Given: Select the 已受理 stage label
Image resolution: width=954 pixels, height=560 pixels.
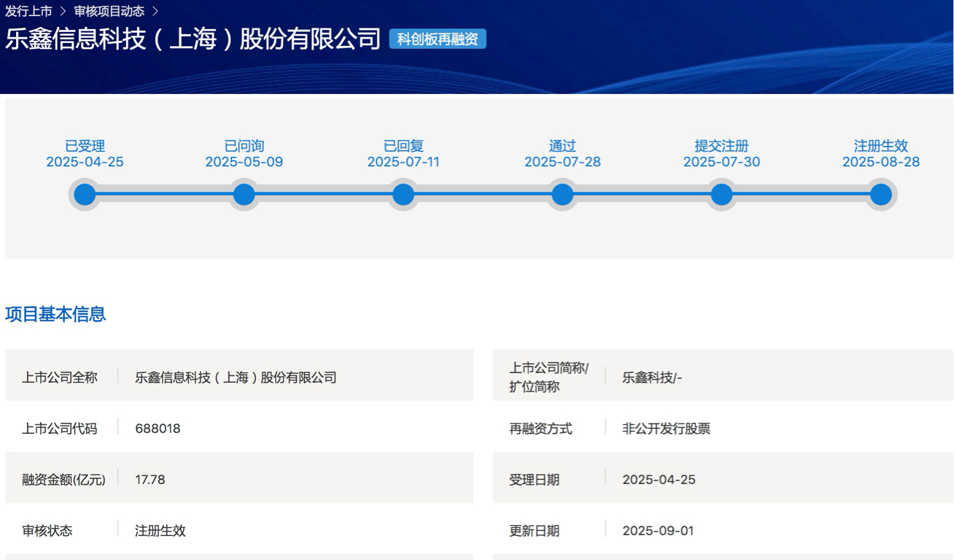Looking at the screenshot, I should [85, 146].
